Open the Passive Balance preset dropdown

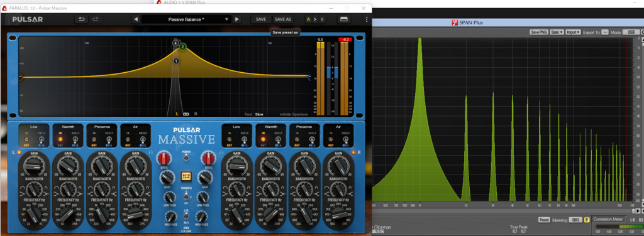[x=186, y=19]
